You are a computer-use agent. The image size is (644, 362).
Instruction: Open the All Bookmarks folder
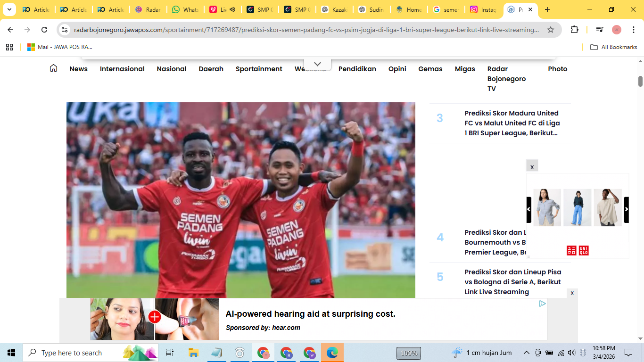click(614, 47)
